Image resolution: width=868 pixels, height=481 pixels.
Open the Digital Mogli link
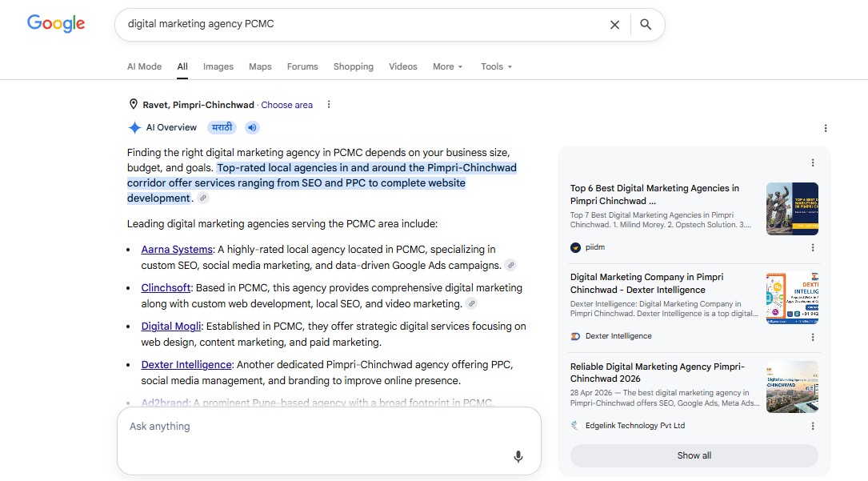[171, 327]
